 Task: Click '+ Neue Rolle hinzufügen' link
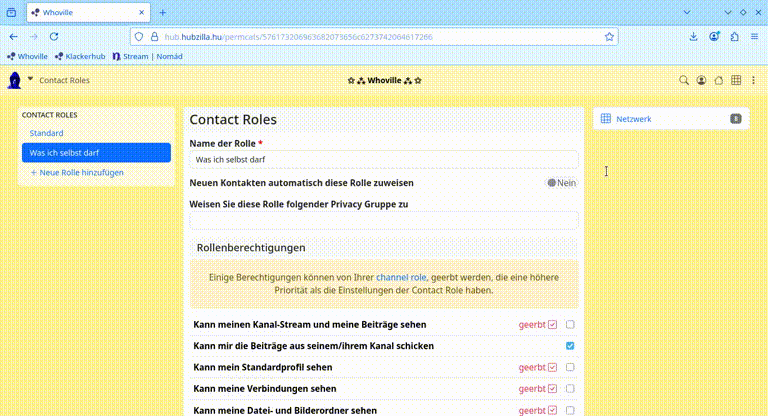pos(77,172)
